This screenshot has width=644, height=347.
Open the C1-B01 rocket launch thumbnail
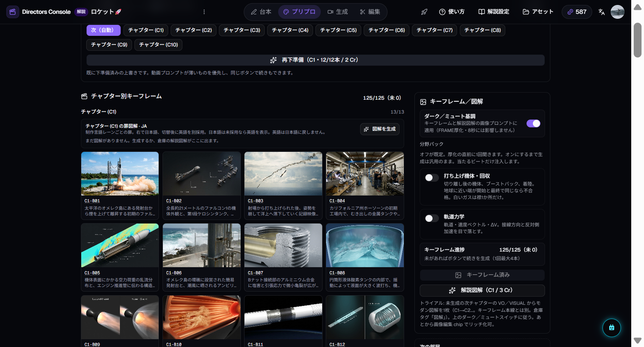click(x=120, y=174)
